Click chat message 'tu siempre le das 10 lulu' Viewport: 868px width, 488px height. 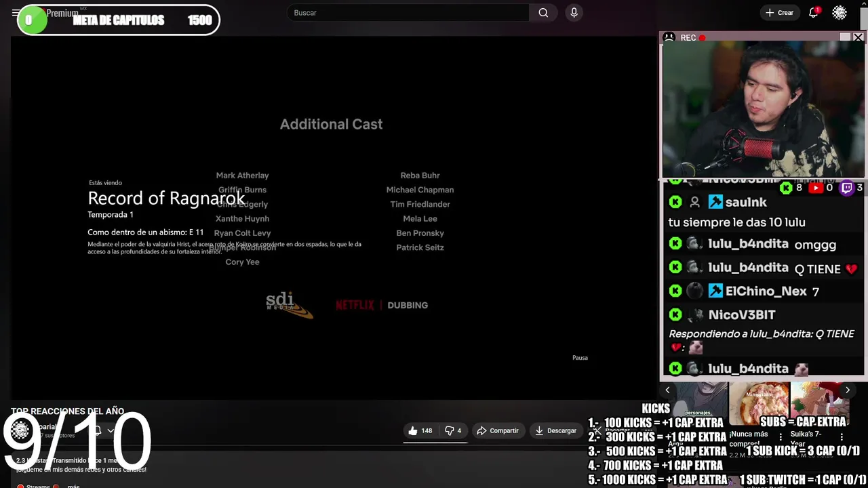coord(736,222)
